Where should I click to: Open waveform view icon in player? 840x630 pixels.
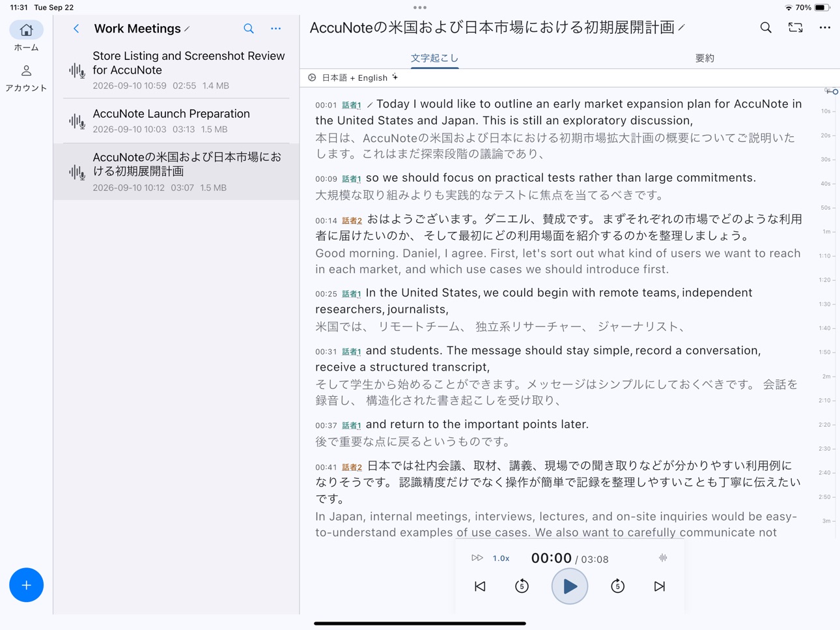click(x=663, y=558)
